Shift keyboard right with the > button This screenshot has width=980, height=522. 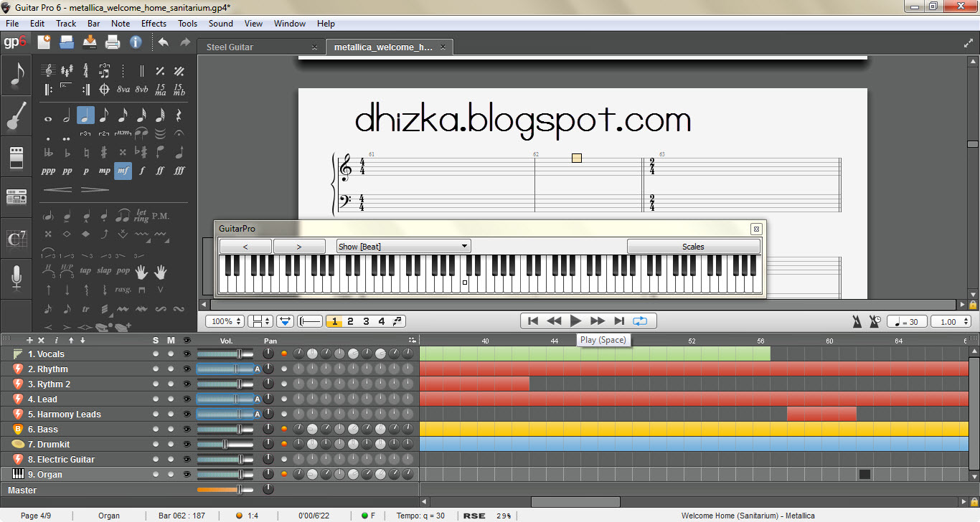tap(299, 247)
